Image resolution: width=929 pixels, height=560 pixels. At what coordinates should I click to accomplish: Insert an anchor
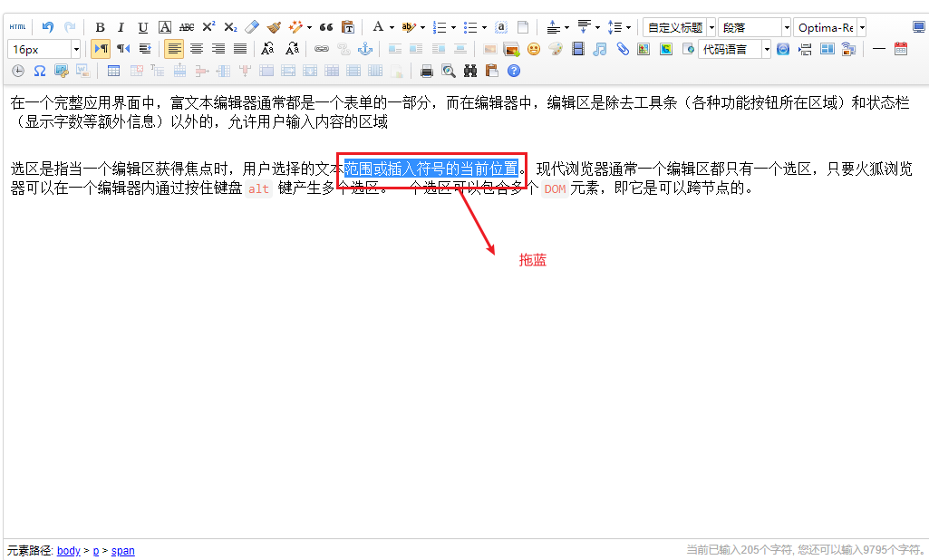[x=365, y=49]
